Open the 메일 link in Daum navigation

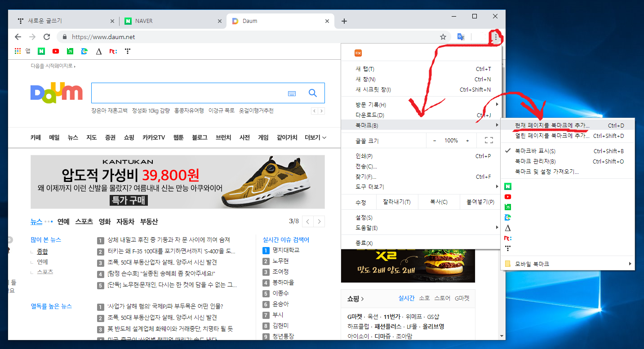(x=54, y=137)
